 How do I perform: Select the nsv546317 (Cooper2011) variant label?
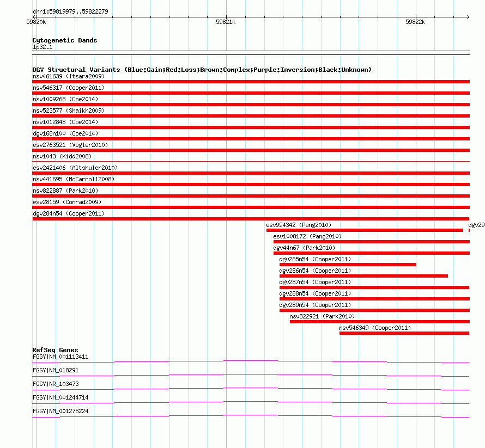coord(69,88)
